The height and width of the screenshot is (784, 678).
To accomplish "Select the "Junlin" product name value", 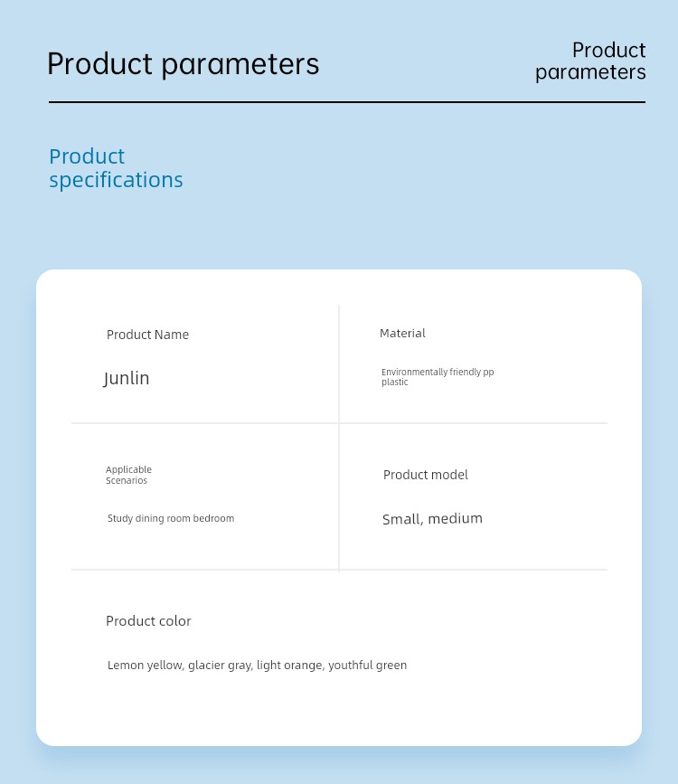I will [126, 379].
